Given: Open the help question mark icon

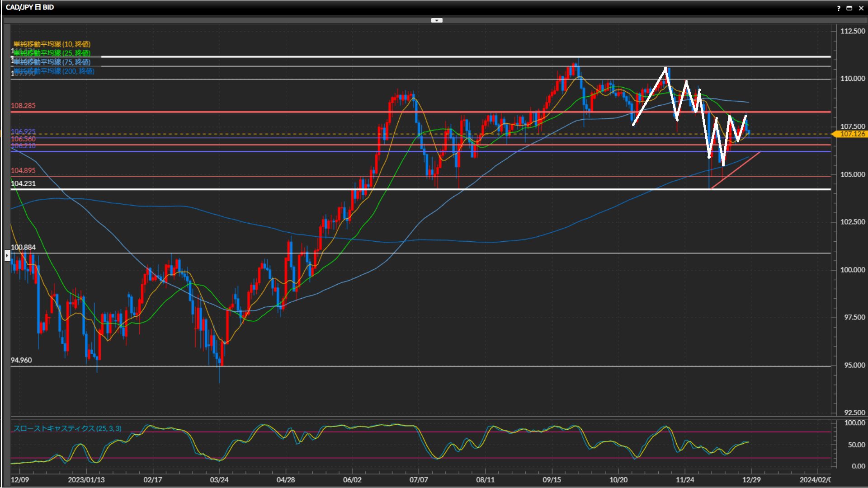Looking at the screenshot, I should 839,8.
